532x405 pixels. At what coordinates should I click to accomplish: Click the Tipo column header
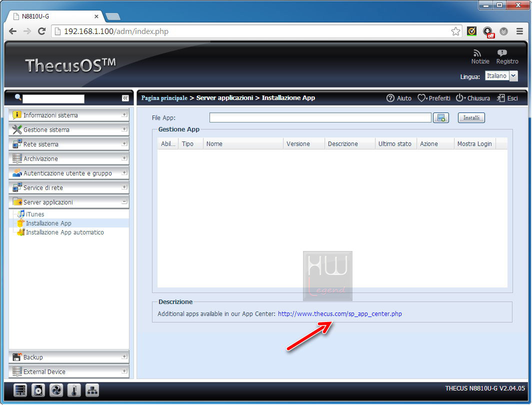coord(190,144)
